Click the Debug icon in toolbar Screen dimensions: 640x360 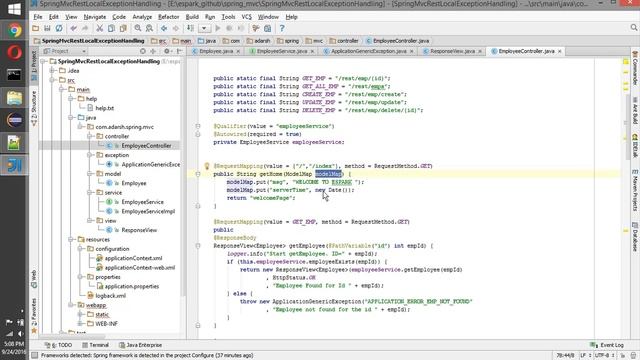pyautogui.click(x=229, y=28)
